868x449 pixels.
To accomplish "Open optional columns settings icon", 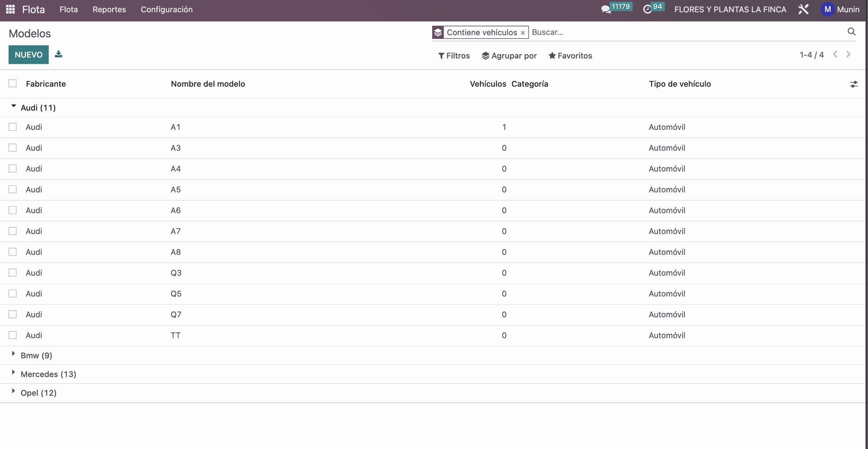I will tap(854, 84).
